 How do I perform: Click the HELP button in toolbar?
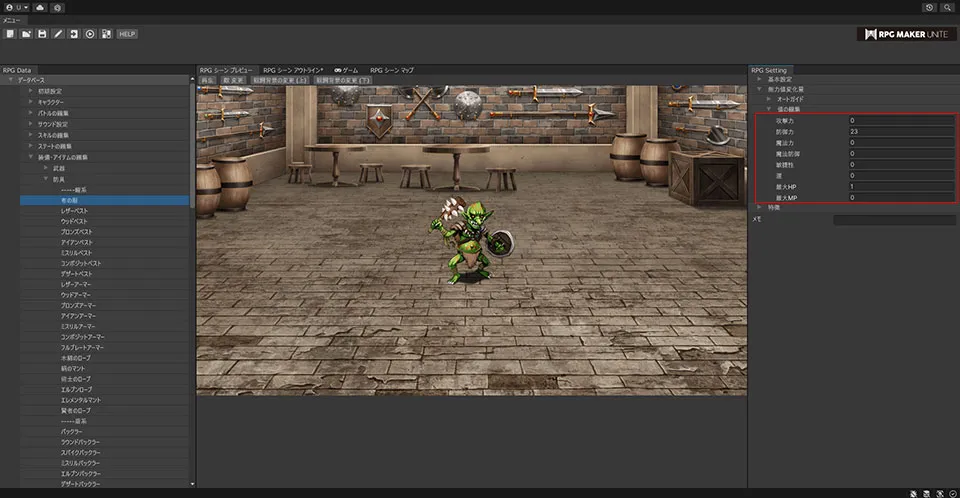[127, 34]
